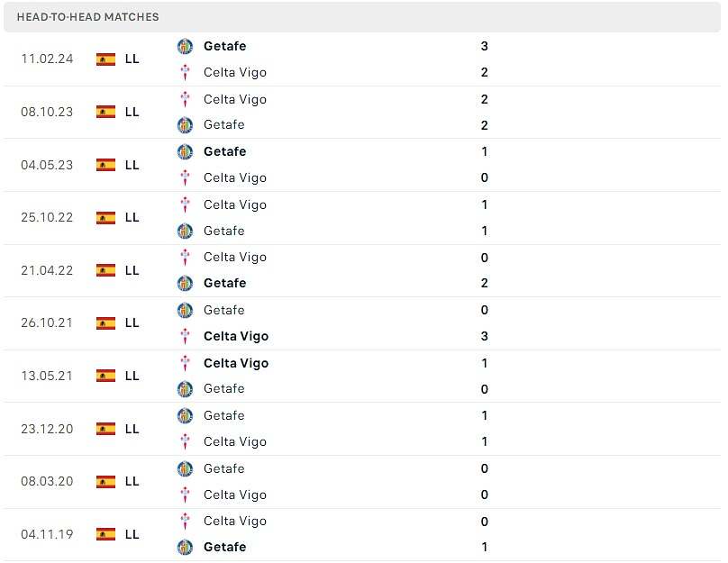Click the Head-to-Head Matches header
The image size is (728, 563).
pos(87,17)
